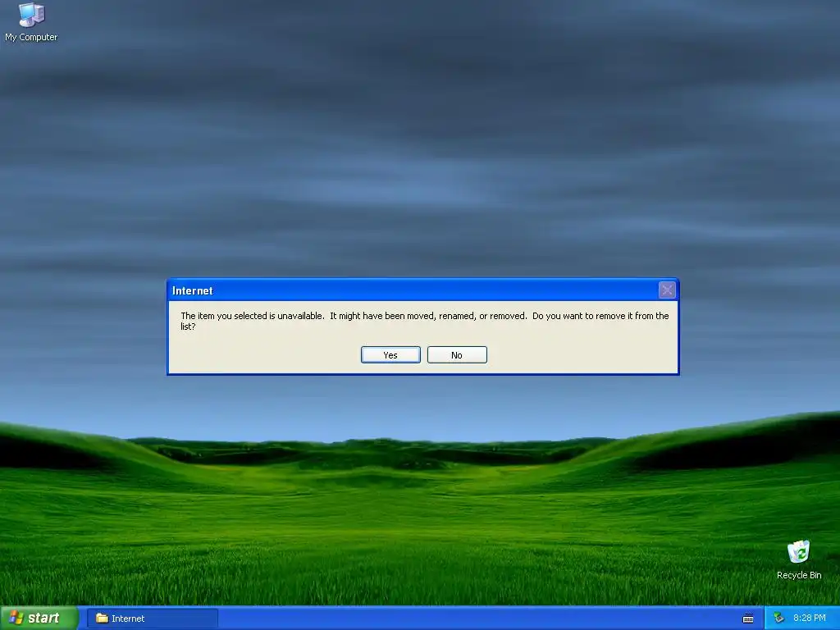
Task: Select the Recycle Bin desktop icon
Action: (799, 559)
